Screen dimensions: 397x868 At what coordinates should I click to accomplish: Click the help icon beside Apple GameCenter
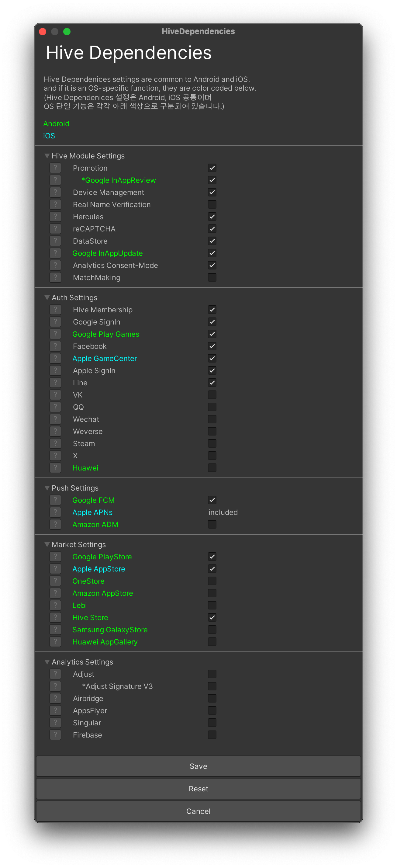[55, 358]
